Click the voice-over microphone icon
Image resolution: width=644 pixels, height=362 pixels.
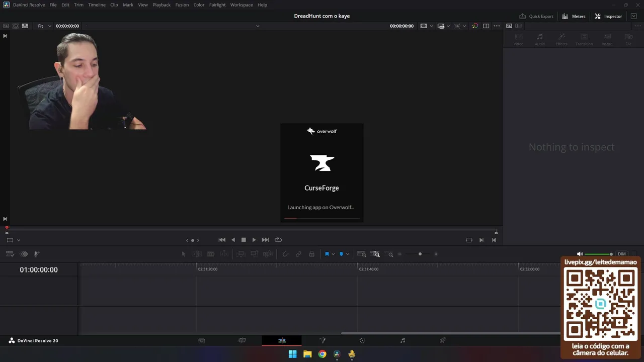coord(36,254)
